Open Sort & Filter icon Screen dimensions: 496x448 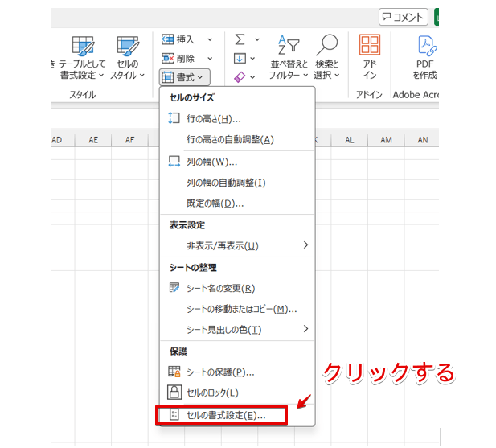[289, 45]
